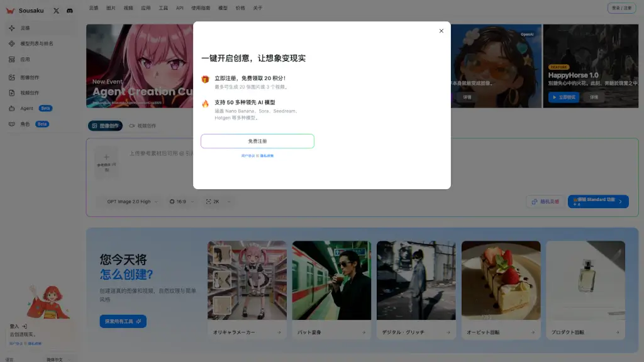Visit Sousaku's X profile via header icon
The image size is (644, 362).
pyautogui.click(x=56, y=10)
